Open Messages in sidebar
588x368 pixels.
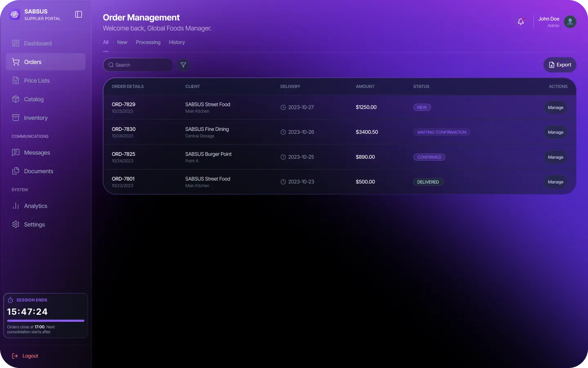[x=46, y=153]
